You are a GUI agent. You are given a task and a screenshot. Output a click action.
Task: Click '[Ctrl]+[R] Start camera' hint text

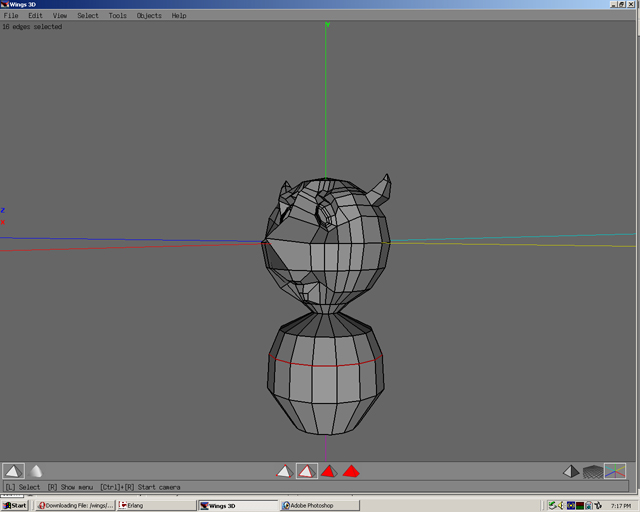point(140,487)
